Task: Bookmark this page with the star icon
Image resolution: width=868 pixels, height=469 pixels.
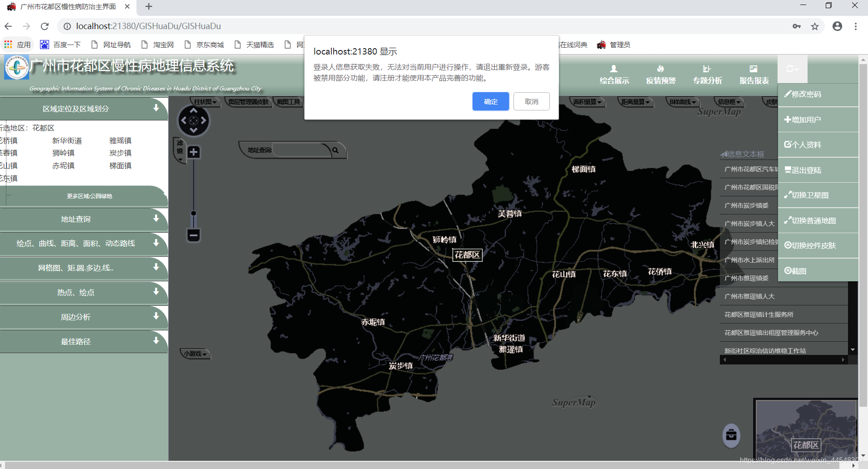Action: tap(815, 26)
